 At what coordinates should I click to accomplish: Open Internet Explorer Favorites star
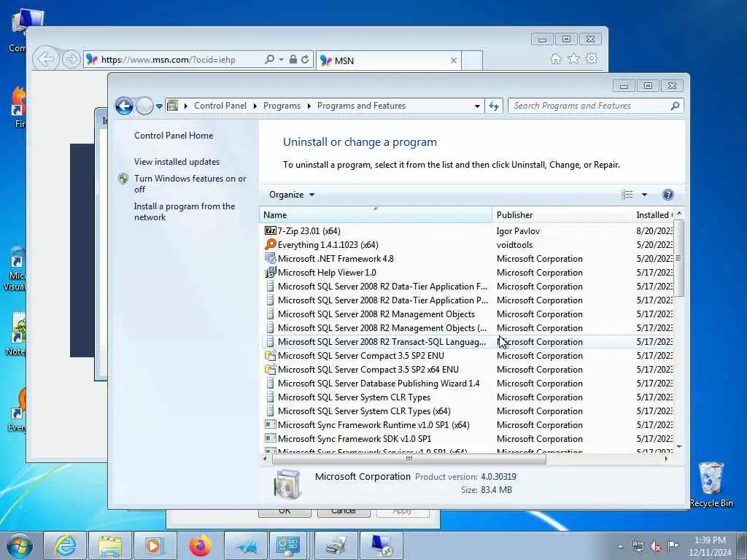click(x=573, y=58)
